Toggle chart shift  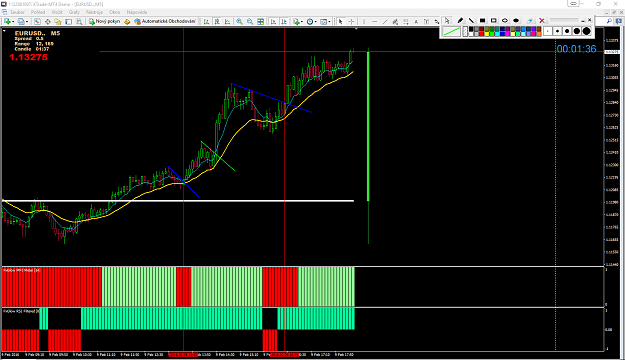(x=284, y=22)
